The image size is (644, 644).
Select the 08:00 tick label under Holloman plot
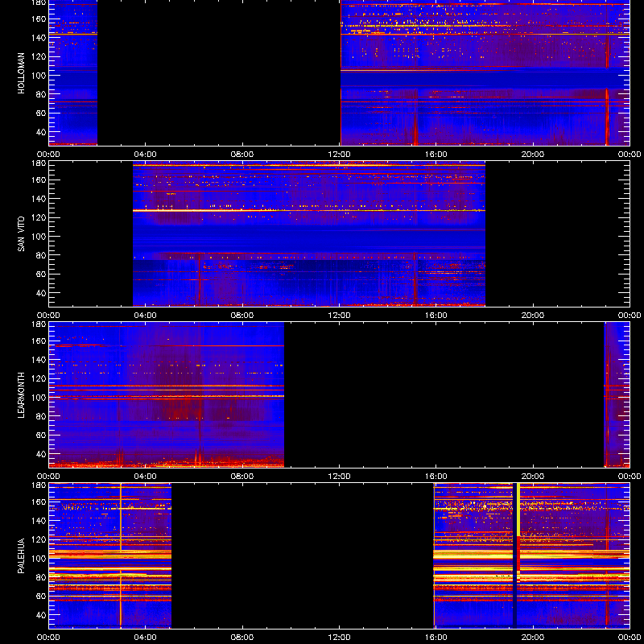[x=242, y=155]
